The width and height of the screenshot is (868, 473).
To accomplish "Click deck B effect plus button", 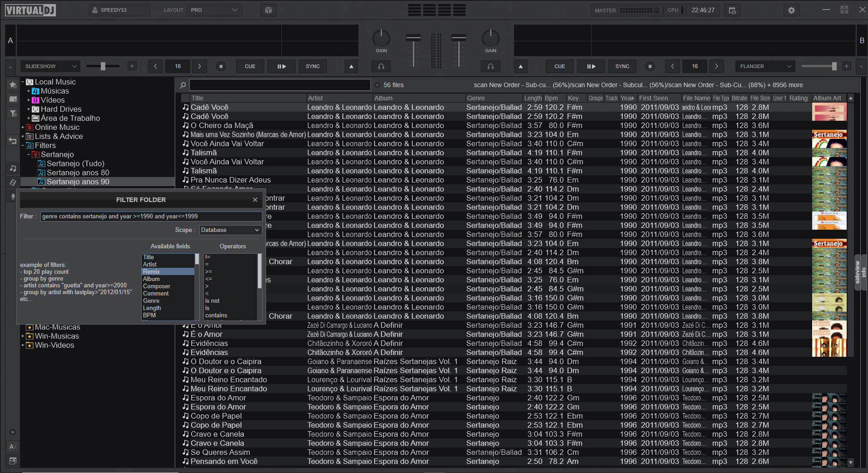I will (x=847, y=66).
